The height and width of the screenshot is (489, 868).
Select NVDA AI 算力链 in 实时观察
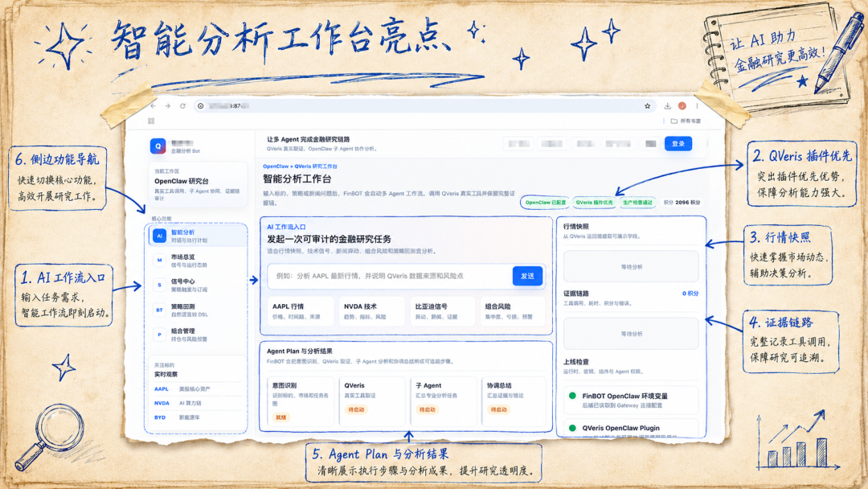[197, 403]
